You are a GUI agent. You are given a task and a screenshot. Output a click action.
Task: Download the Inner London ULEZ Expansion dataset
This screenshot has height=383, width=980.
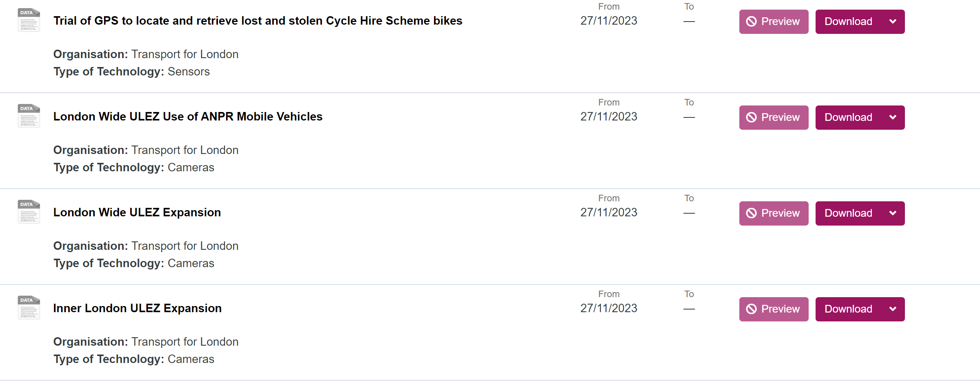coord(848,309)
